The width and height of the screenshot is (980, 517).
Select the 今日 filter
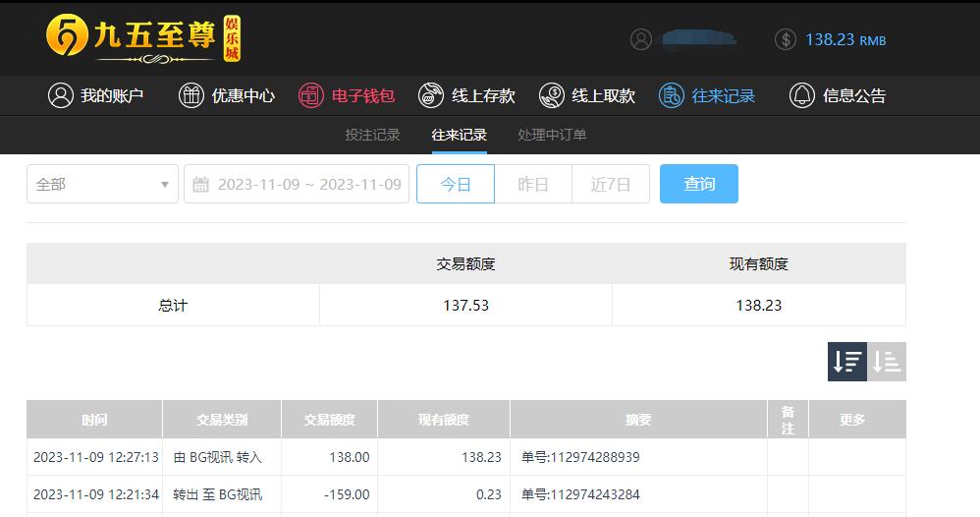[456, 184]
